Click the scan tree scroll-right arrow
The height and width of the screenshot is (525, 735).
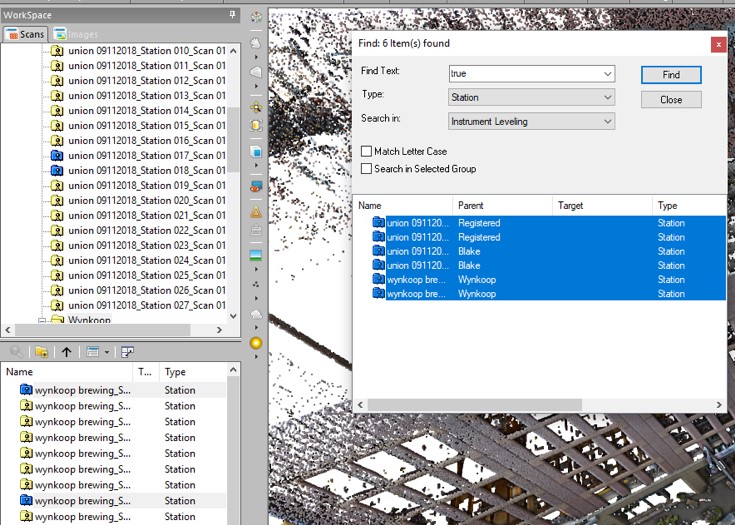(219, 330)
